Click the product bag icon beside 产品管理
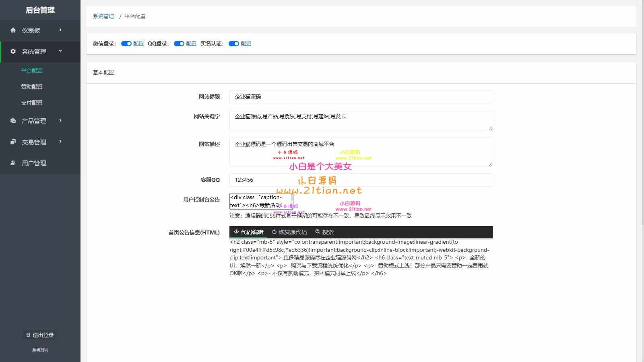644x362 pixels. click(x=12, y=121)
